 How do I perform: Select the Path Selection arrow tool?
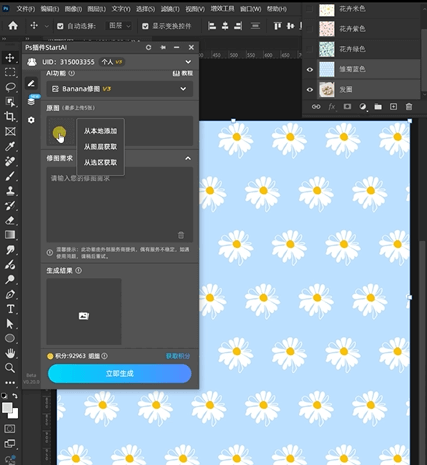click(10, 324)
